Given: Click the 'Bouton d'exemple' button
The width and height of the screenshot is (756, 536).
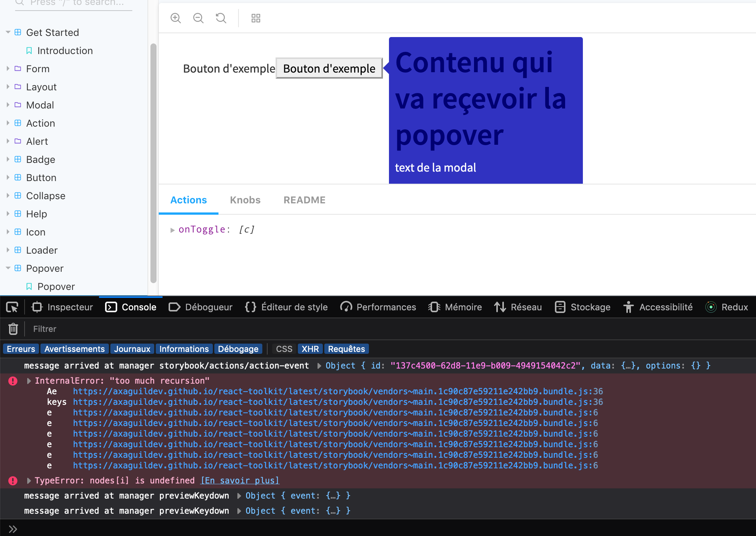Looking at the screenshot, I should (328, 68).
